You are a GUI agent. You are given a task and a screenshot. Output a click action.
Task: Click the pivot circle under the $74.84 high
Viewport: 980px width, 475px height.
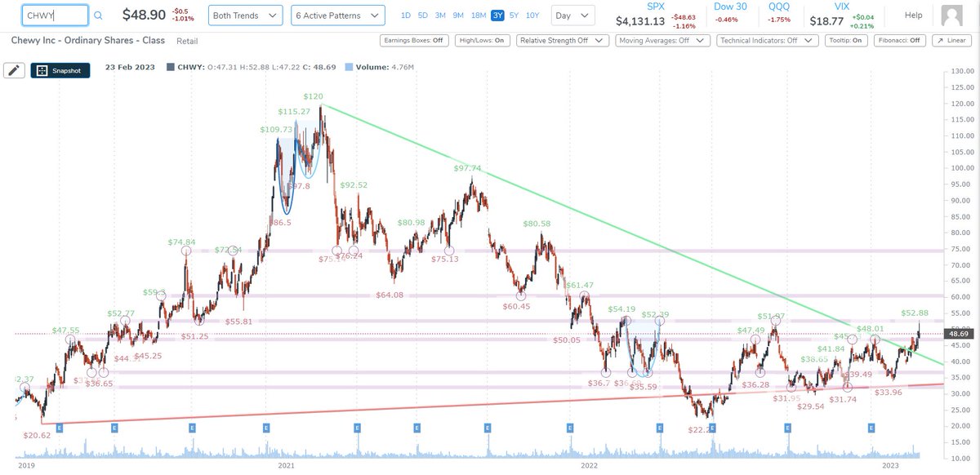point(186,251)
